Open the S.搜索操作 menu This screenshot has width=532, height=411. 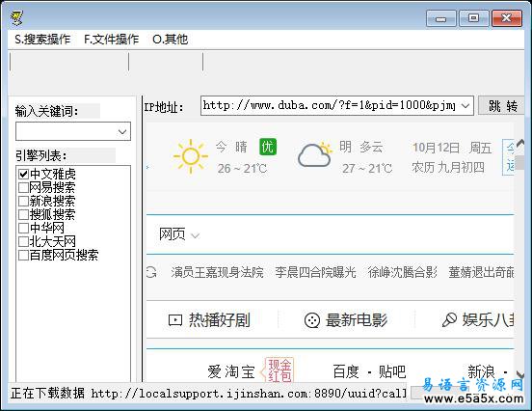(42, 39)
